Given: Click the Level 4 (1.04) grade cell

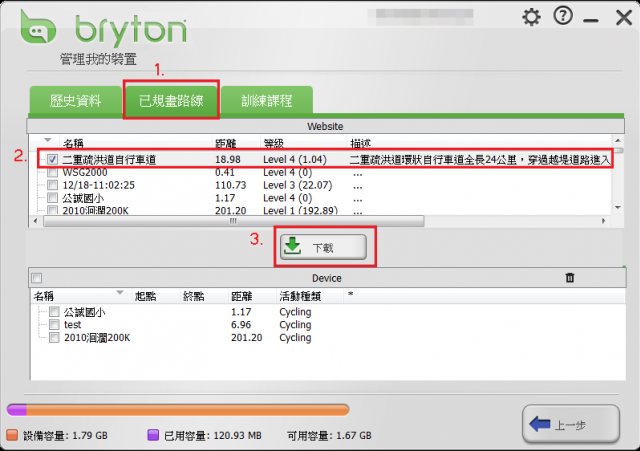Looking at the screenshot, I should tap(295, 160).
